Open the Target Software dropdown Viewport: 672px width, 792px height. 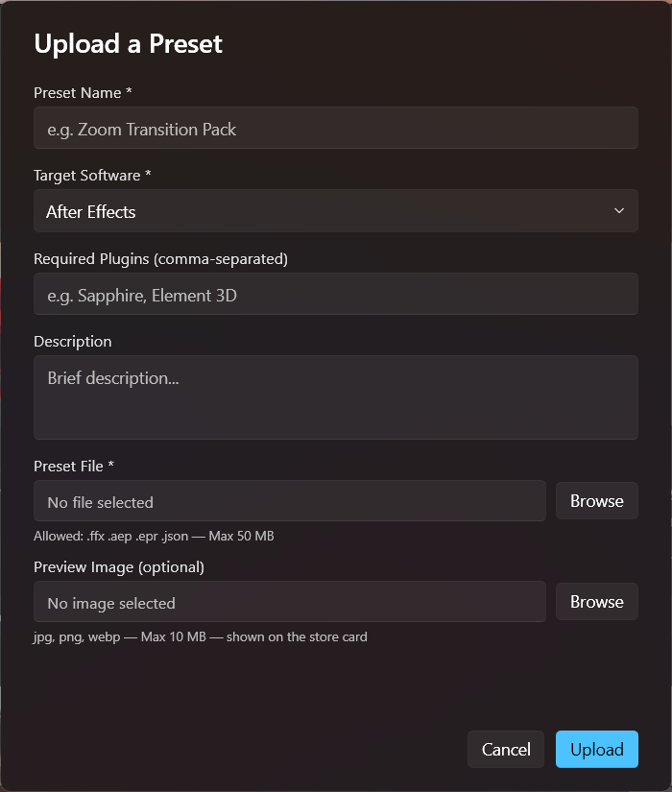pos(335,211)
